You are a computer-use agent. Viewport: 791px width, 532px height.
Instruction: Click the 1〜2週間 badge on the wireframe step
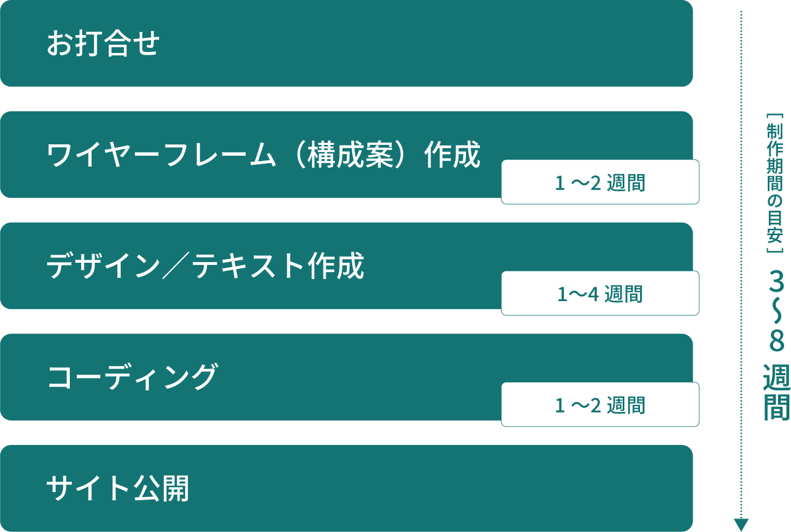[x=600, y=182]
